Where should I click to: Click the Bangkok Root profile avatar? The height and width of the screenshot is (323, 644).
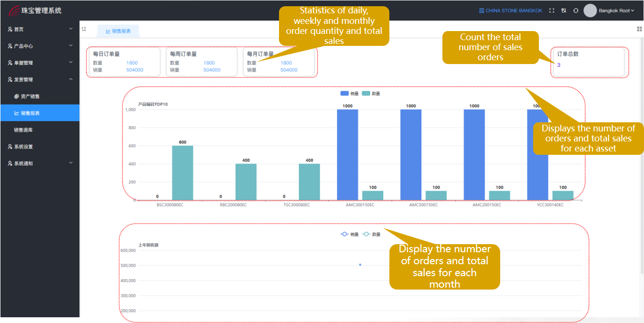tap(591, 11)
